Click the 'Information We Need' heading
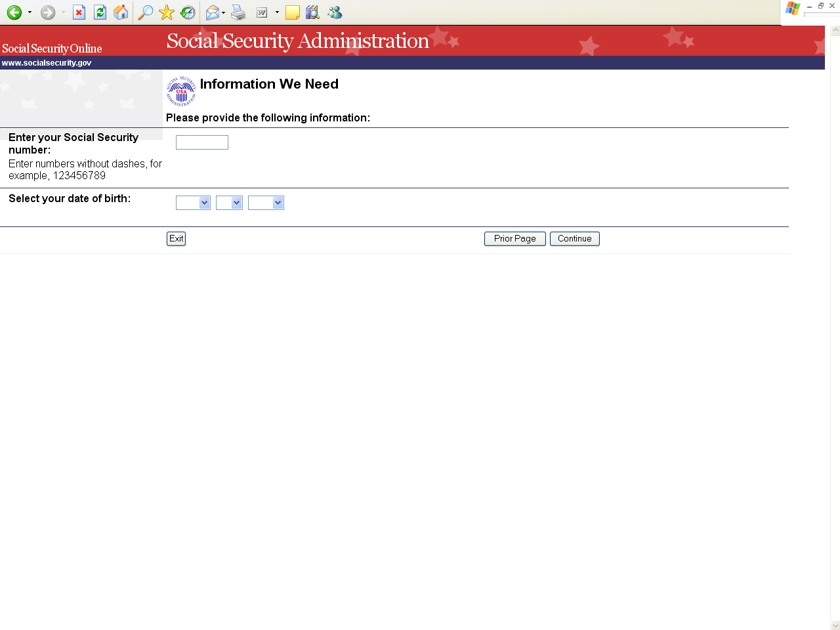The height and width of the screenshot is (630, 840). point(269,84)
